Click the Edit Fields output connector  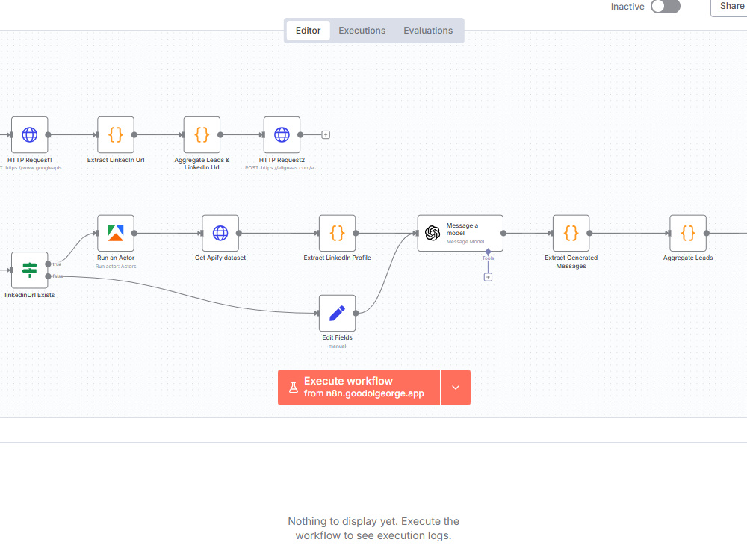(x=356, y=313)
